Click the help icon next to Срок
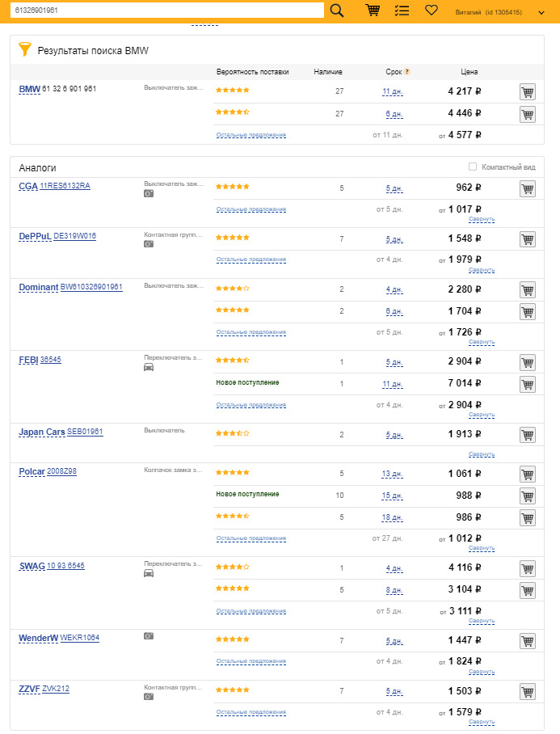This screenshot has height=734, width=560. (x=406, y=72)
